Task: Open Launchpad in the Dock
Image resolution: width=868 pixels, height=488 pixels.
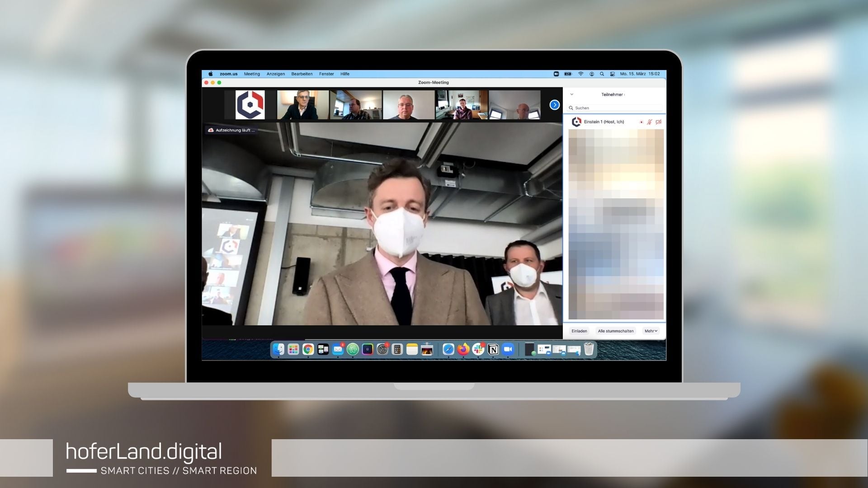Action: tap(293, 349)
